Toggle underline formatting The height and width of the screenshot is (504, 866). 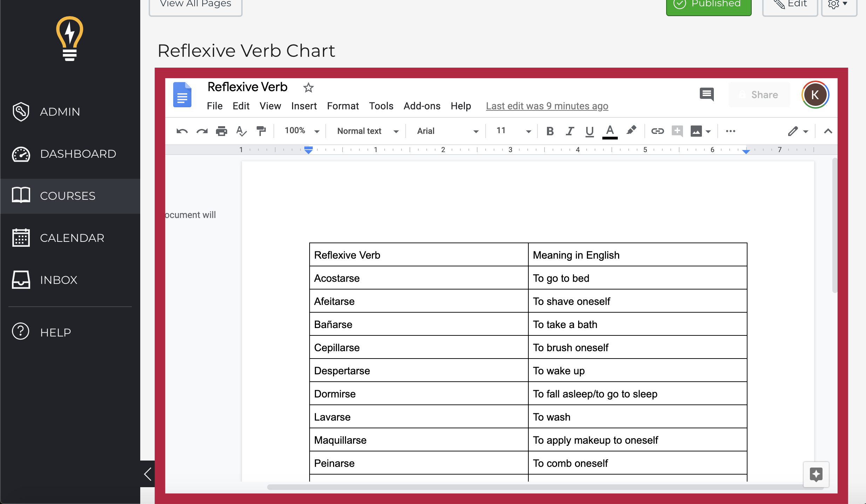pyautogui.click(x=589, y=131)
